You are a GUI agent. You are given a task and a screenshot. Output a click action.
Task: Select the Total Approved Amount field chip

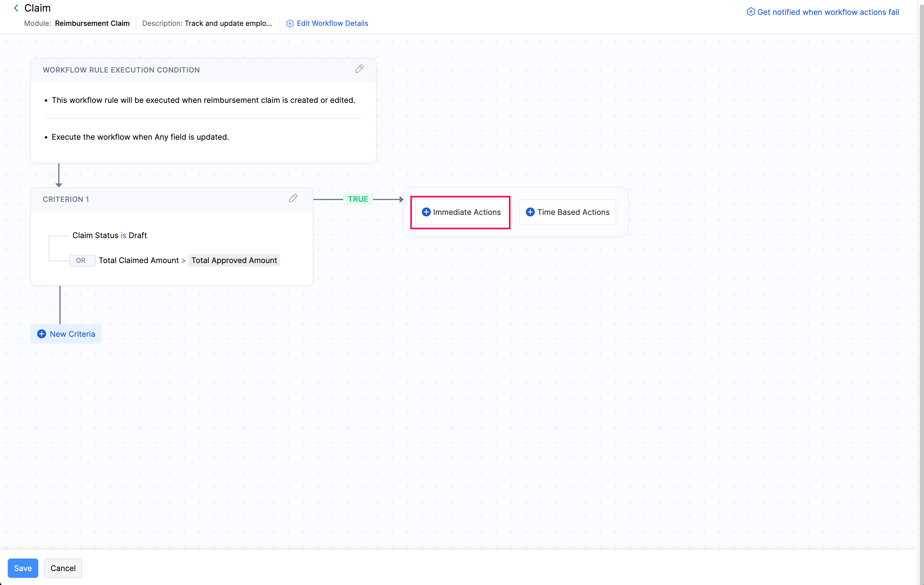[234, 260]
